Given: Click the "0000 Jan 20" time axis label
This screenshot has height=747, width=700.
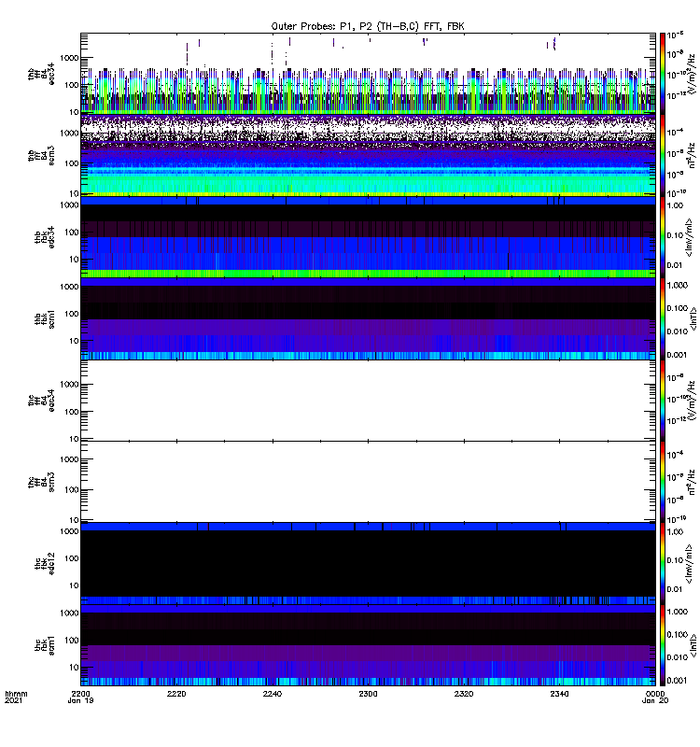Looking at the screenshot, I should [x=655, y=697].
